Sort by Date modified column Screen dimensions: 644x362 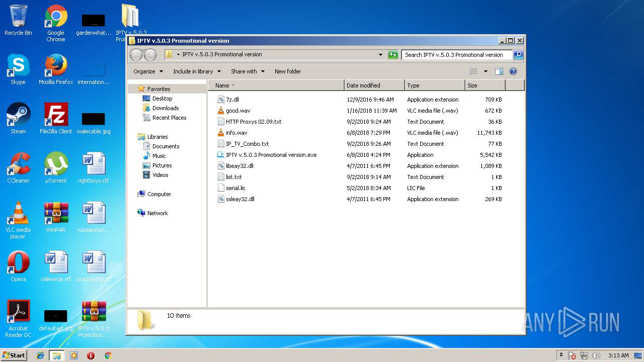(x=374, y=85)
